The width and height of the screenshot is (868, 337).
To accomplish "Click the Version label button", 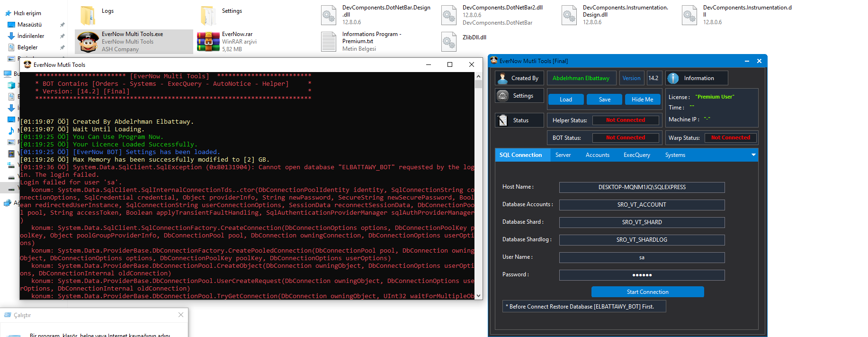I will (632, 78).
